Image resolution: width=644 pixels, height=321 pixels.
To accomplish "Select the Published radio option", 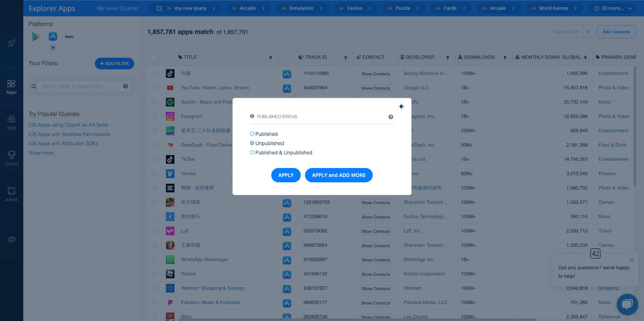I will (x=252, y=134).
